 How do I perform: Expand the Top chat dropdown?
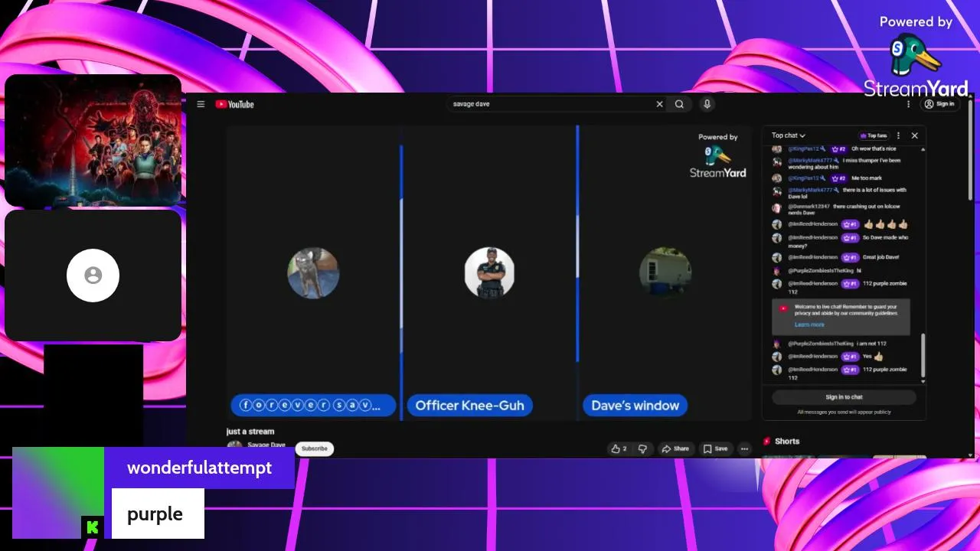[789, 135]
